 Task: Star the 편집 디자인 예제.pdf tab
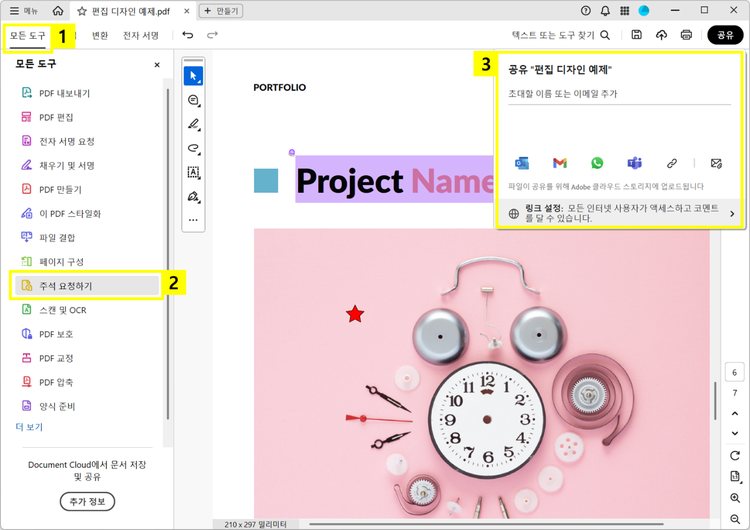82,11
